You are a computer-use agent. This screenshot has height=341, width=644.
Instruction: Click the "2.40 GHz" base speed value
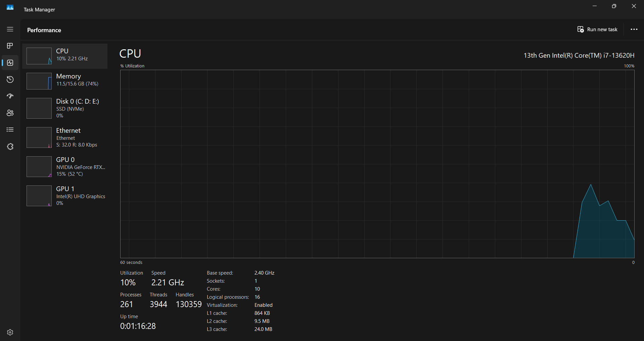264,273
